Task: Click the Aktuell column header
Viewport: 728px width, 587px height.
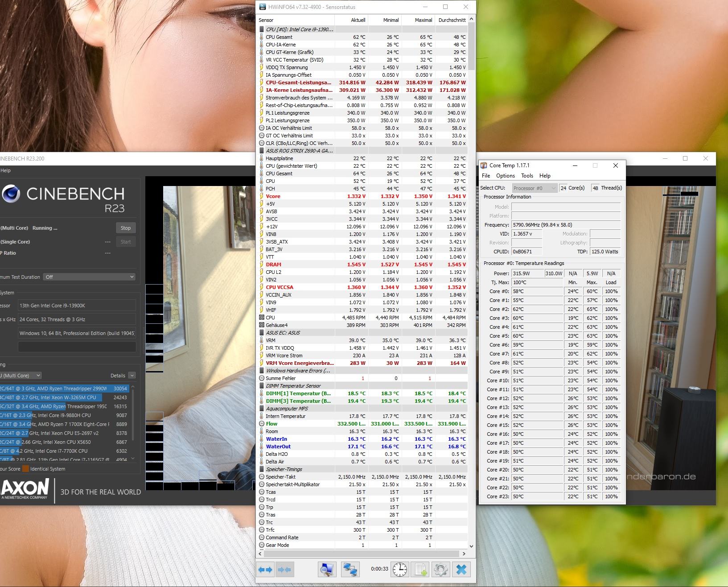Action: (x=351, y=20)
